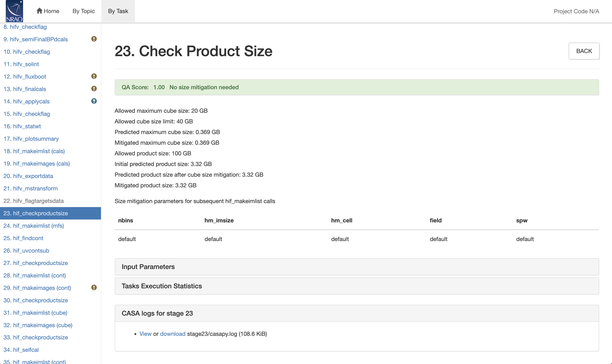Click the field column header
This screenshot has height=364, width=612.
coord(435,221)
